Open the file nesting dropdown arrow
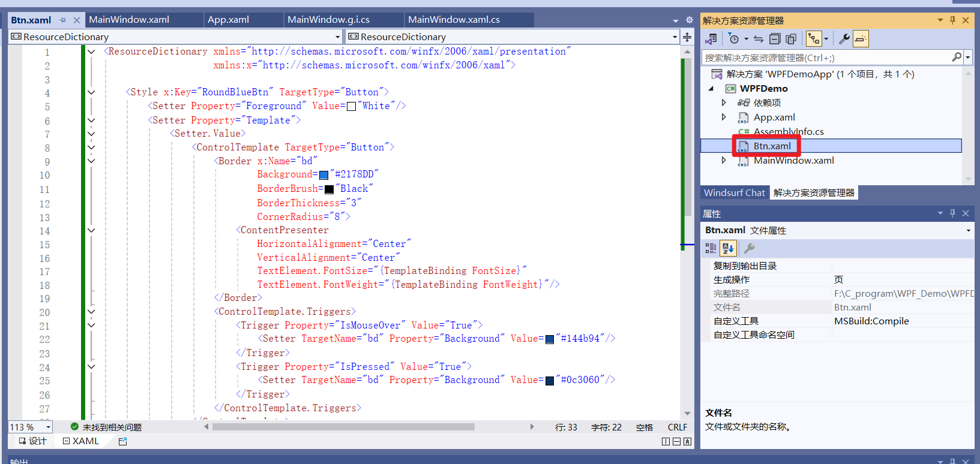 point(826,39)
